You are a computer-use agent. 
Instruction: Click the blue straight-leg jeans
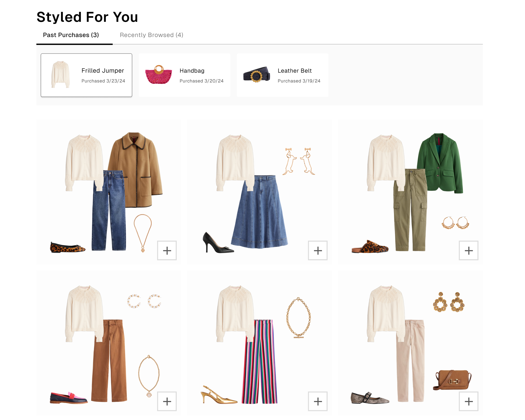click(x=109, y=214)
